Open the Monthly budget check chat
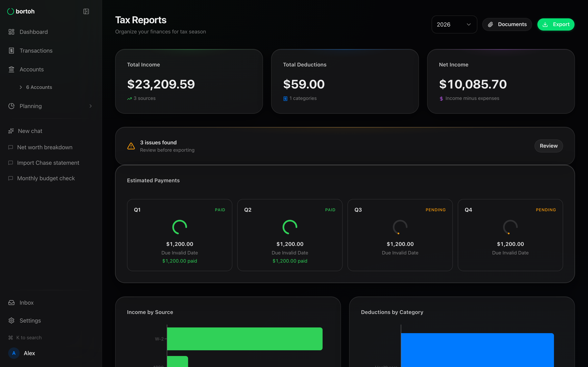The height and width of the screenshot is (367, 588). point(46,178)
